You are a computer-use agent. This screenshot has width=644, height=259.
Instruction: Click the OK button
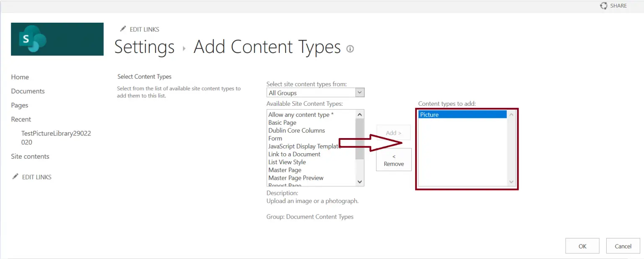click(582, 246)
